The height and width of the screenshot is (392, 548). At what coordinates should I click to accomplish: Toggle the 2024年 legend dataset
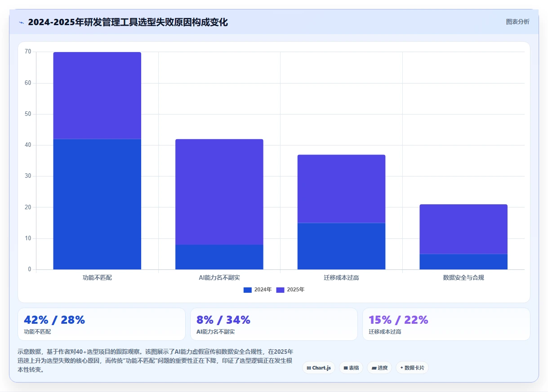coord(258,290)
